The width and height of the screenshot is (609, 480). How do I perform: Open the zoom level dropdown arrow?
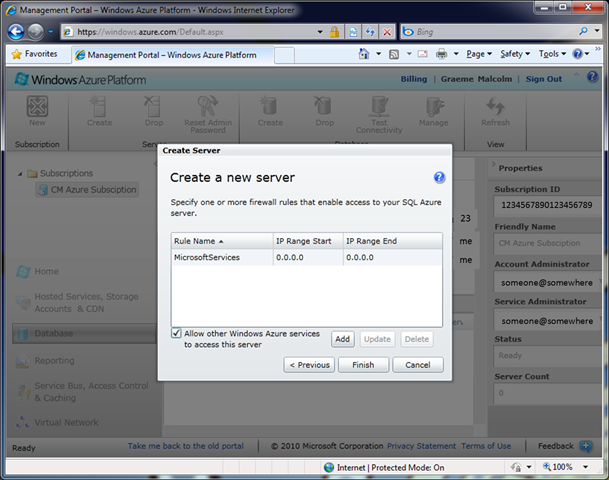(x=585, y=467)
